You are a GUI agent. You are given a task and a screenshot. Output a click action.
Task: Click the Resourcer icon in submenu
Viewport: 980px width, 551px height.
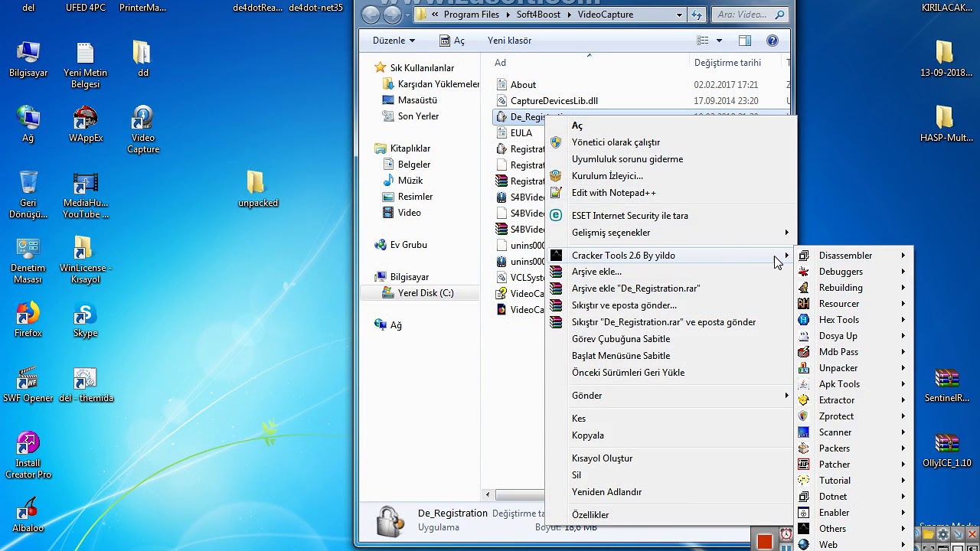(803, 304)
